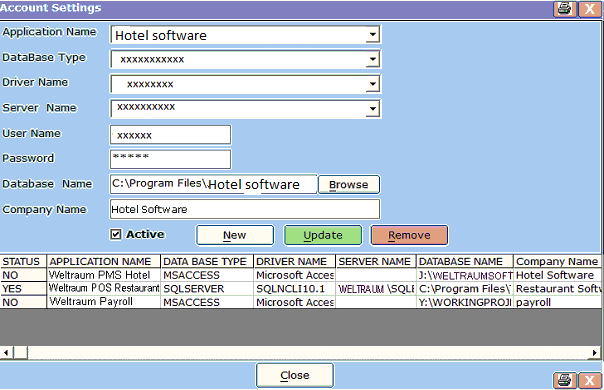Screen dimensions: 604x390
Task: Click the scrollbar right arrow
Action: (x=594, y=353)
